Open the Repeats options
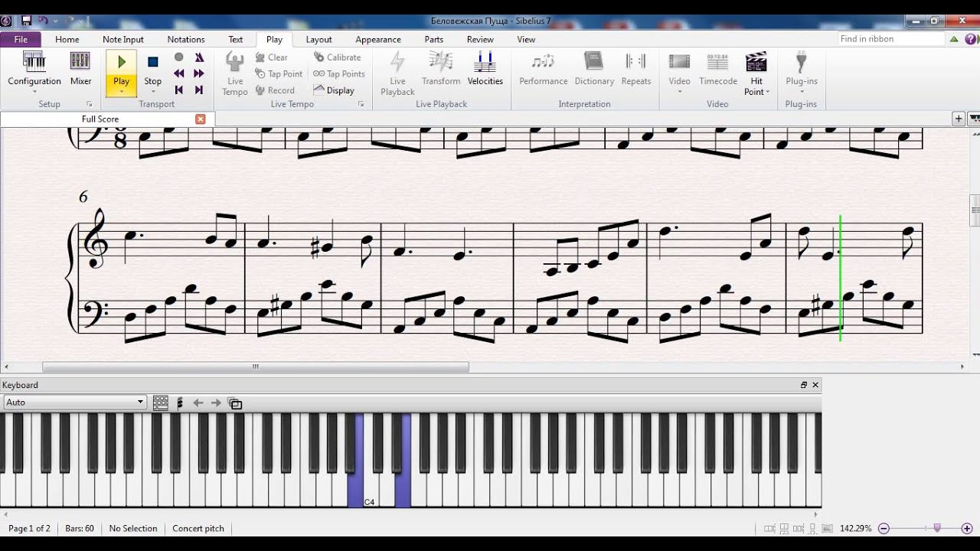Image resolution: width=980 pixels, height=551 pixels. 636,69
